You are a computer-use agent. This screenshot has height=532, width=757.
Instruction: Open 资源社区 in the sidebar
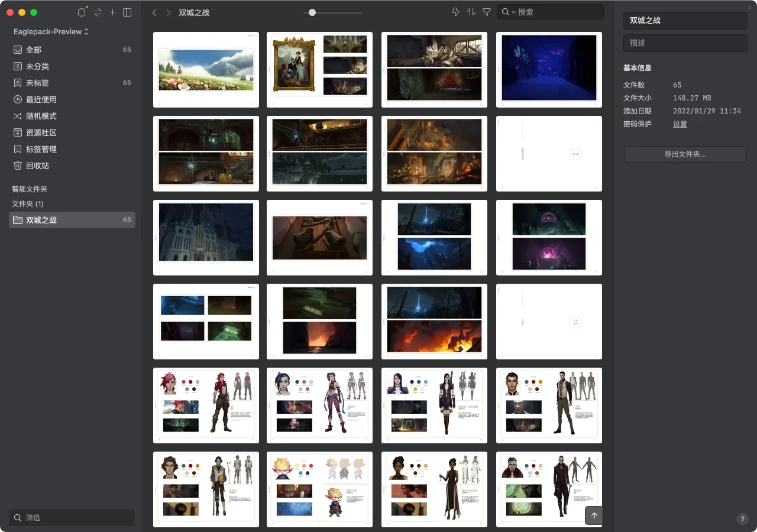pyautogui.click(x=72, y=132)
